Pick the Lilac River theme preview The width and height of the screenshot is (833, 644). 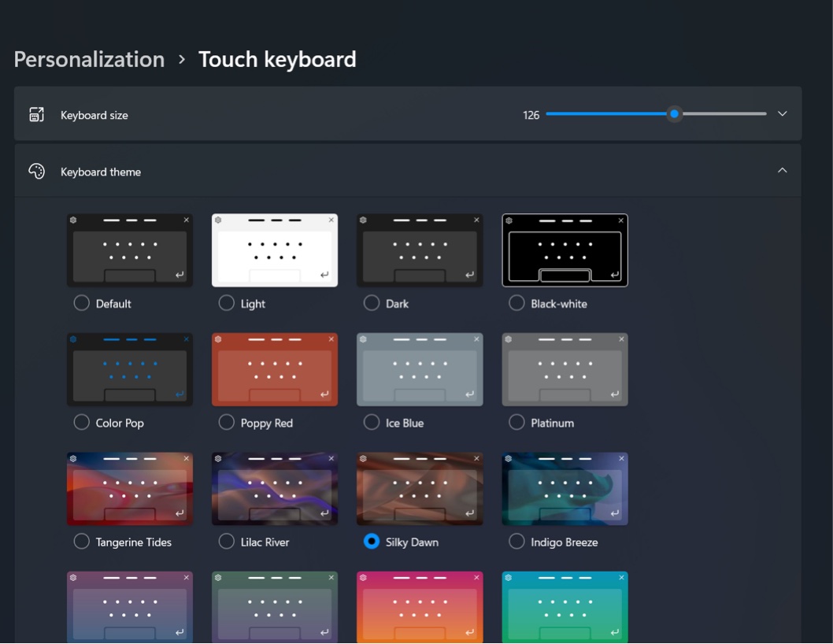275,488
